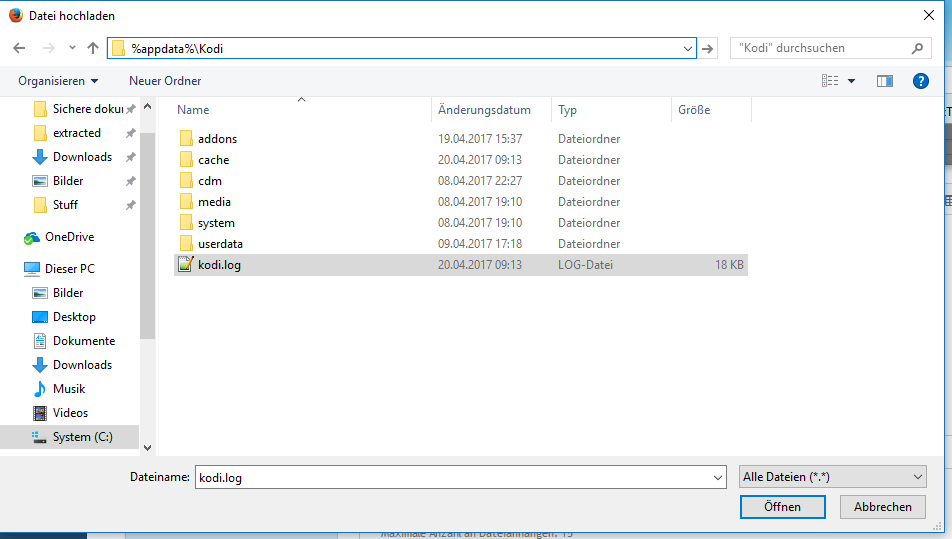Expand the address bar history dropdown
The height and width of the screenshot is (539, 952).
[x=687, y=49]
